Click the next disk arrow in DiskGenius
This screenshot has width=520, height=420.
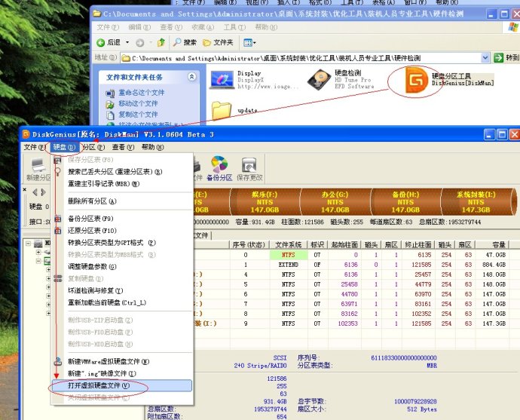coord(43,192)
